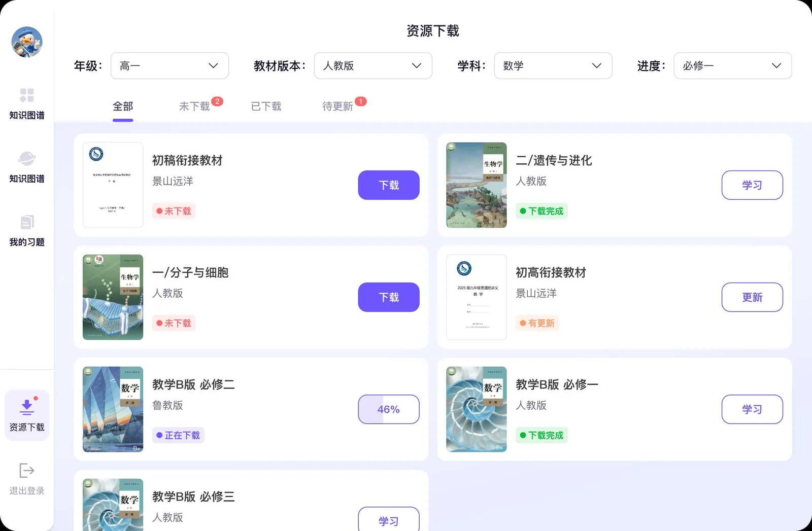Click the 鲁教版 publisher label
Viewport: 812px width, 531px height.
pyautogui.click(x=167, y=405)
